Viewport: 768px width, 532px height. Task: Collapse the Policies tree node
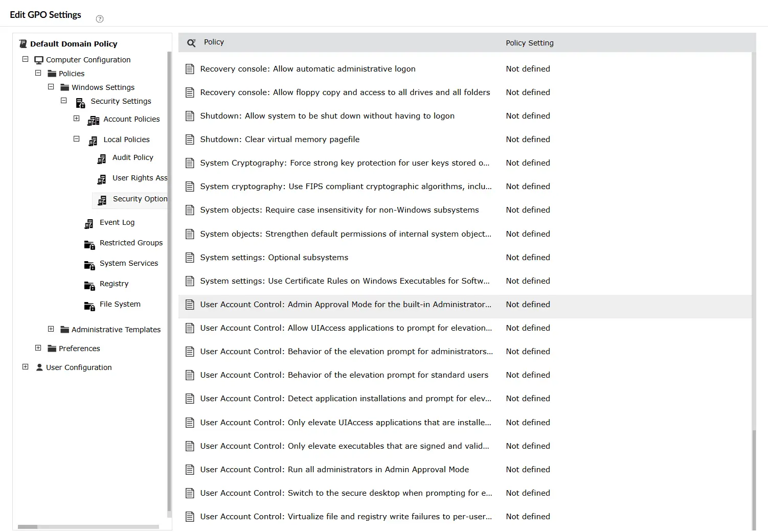pyautogui.click(x=38, y=73)
